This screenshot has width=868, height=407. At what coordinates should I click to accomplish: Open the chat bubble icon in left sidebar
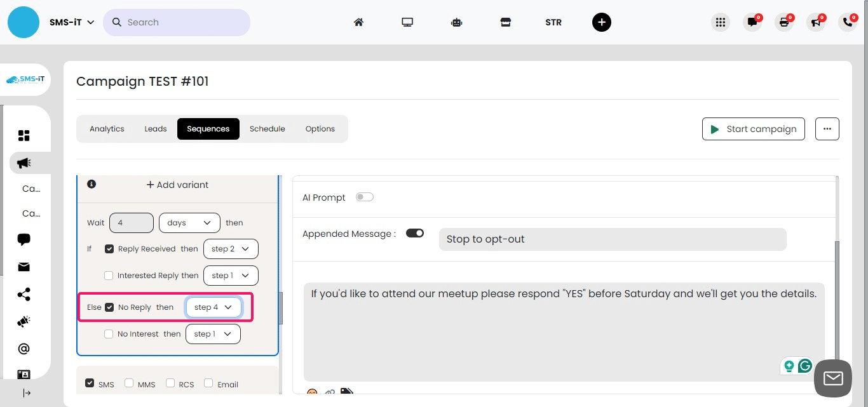point(24,239)
